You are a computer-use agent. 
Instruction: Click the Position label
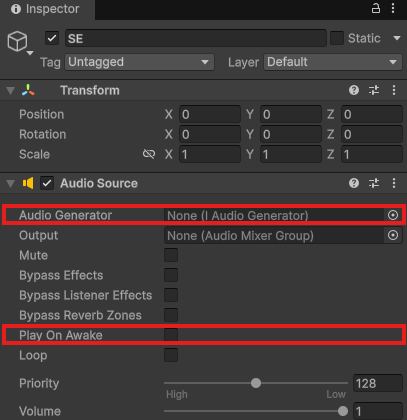[41, 114]
